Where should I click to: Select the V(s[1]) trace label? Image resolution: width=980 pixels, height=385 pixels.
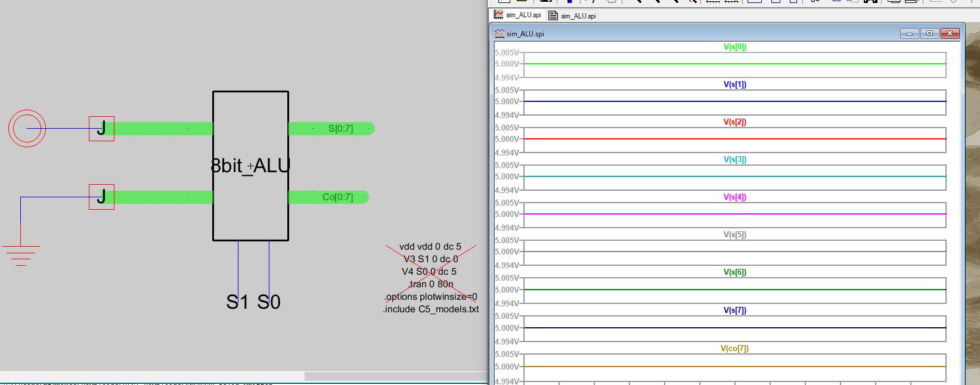click(734, 85)
